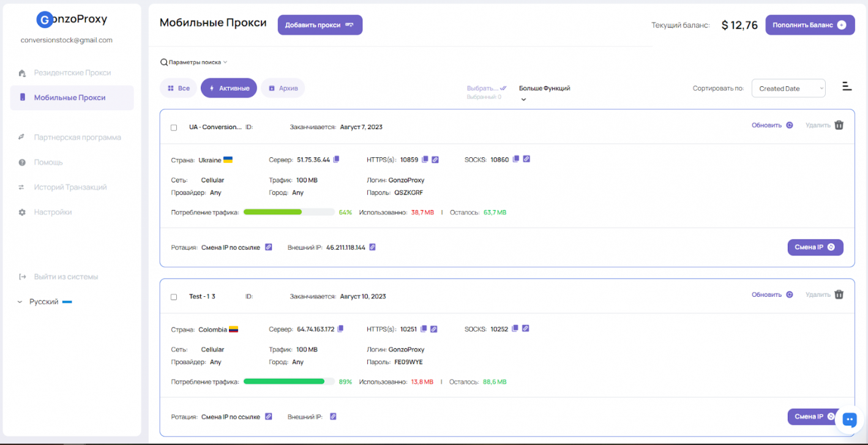868x445 pixels.
Task: Click used traffic 13,8 MB
Action: (422, 382)
